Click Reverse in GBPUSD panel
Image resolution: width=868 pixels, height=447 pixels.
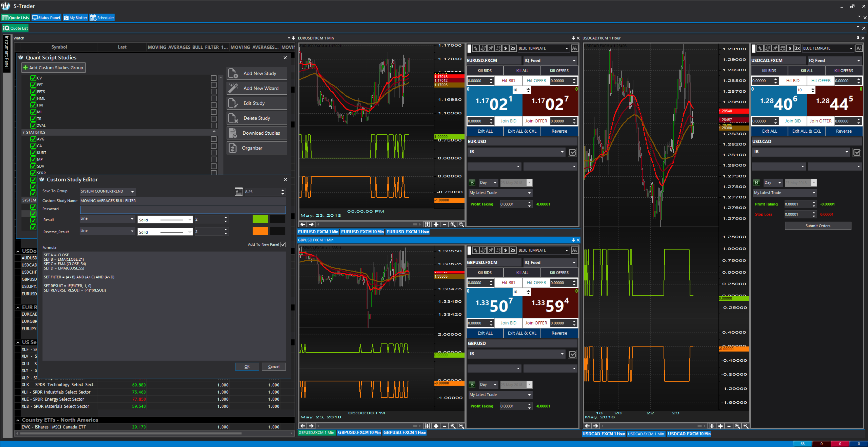[x=559, y=333]
